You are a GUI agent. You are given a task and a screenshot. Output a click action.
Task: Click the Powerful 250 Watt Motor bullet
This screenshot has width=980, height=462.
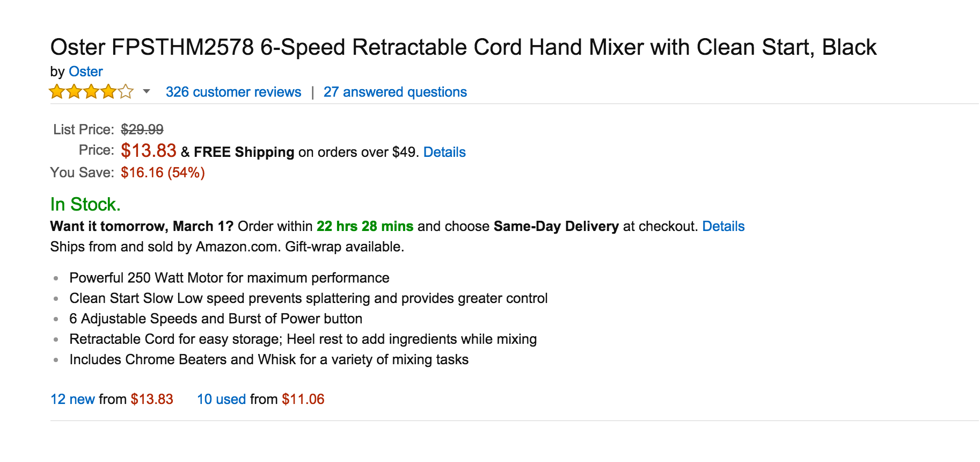[229, 278]
